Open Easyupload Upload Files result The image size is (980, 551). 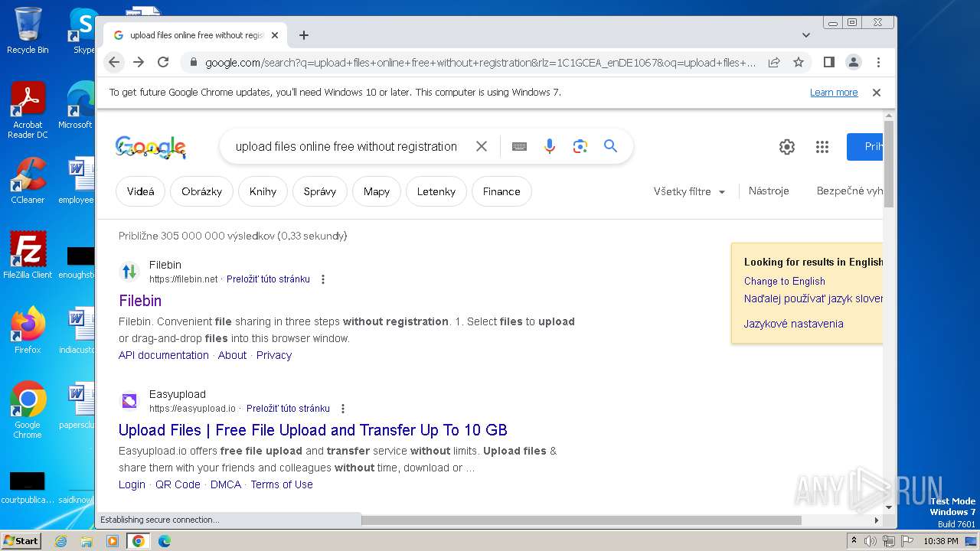[313, 430]
